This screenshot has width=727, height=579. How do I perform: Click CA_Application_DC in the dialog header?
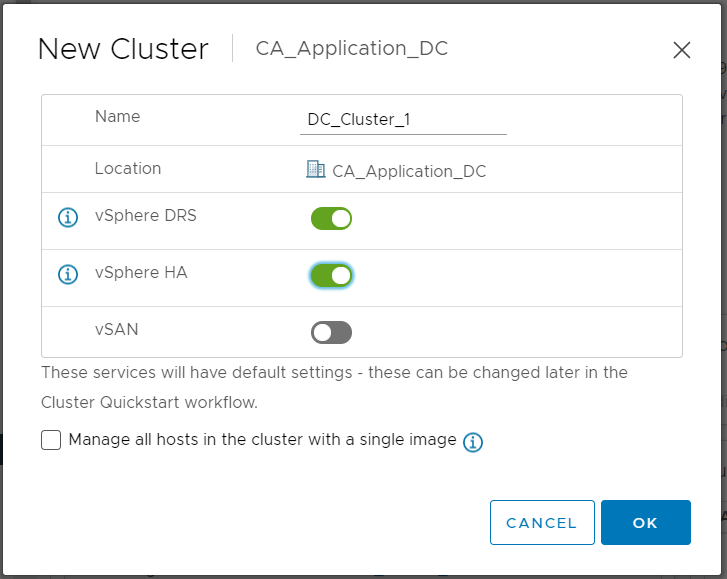tap(351, 48)
